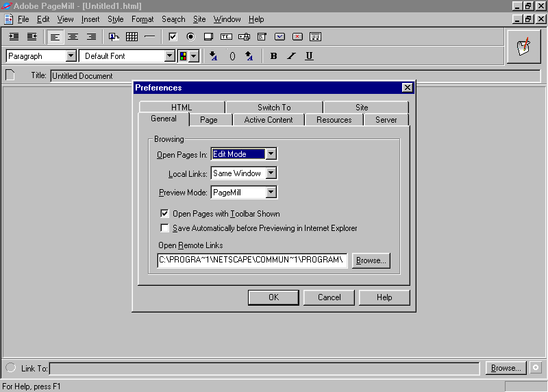Insert a radio button form element
The image size is (548, 392).
(x=191, y=37)
